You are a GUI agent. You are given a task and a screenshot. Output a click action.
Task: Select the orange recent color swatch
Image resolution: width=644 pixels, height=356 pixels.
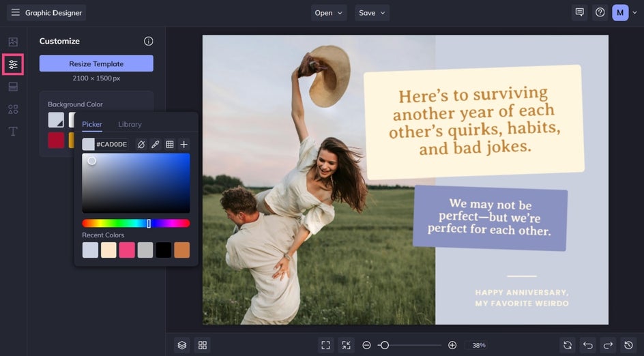point(182,250)
